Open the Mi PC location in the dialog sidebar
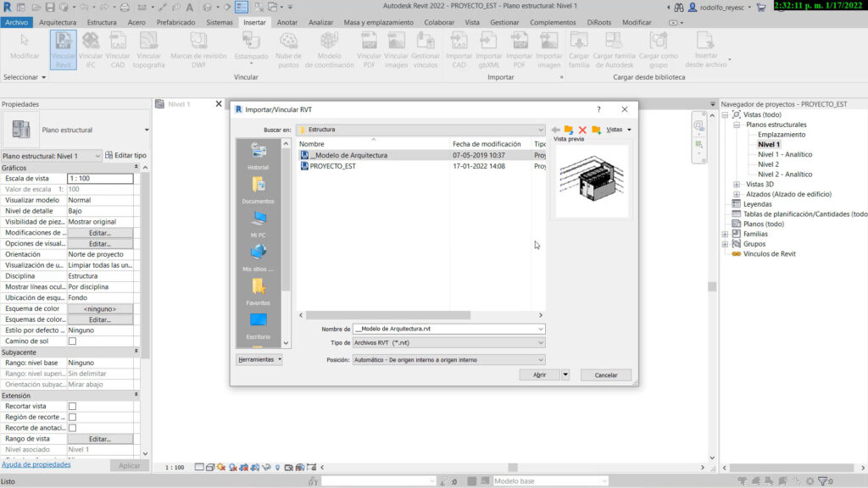 [x=259, y=223]
